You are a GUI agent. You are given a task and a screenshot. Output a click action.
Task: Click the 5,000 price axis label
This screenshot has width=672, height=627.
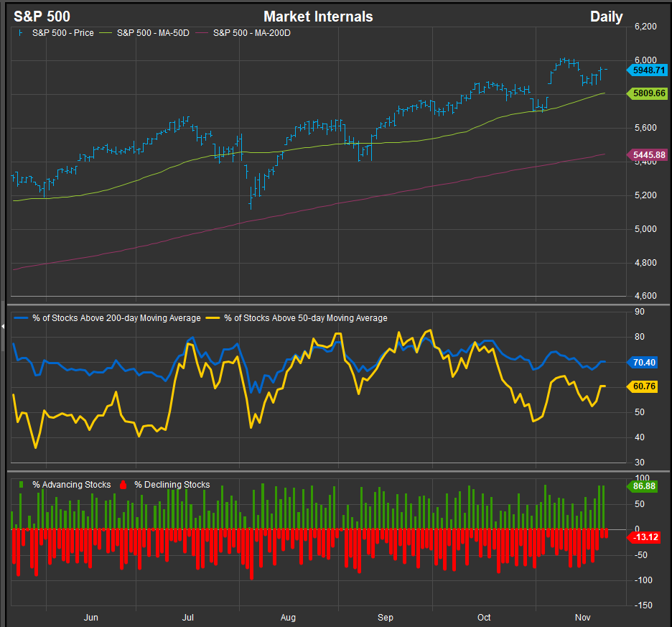(x=645, y=229)
